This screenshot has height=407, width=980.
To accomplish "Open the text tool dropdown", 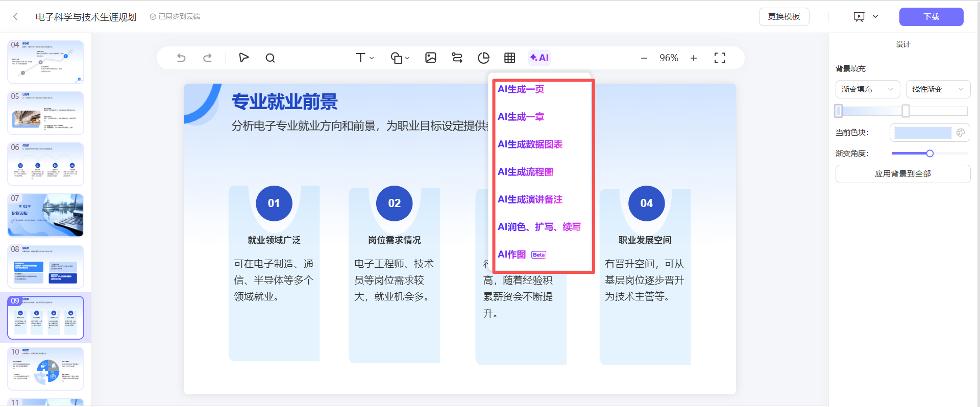I will [364, 58].
